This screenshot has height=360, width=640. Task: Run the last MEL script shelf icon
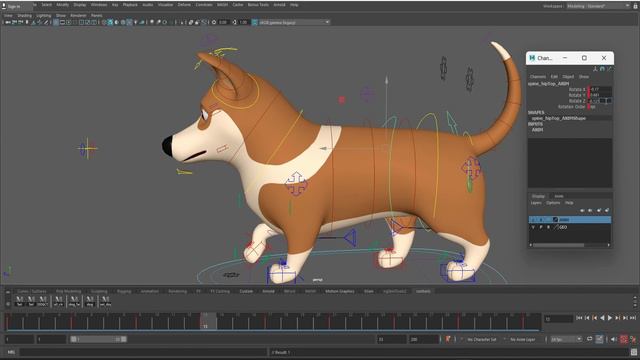coord(105,301)
